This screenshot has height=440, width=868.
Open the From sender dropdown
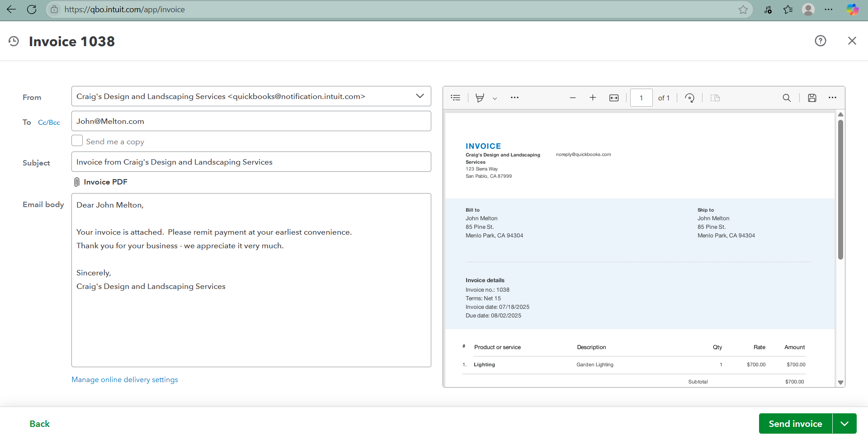(251, 96)
